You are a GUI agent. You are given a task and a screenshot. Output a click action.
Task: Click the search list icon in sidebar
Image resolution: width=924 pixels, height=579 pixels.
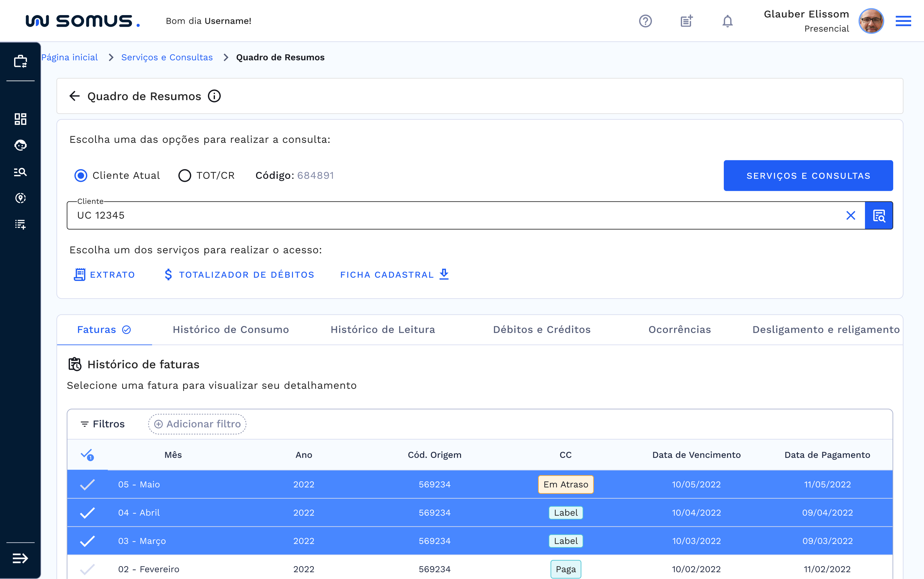(20, 172)
